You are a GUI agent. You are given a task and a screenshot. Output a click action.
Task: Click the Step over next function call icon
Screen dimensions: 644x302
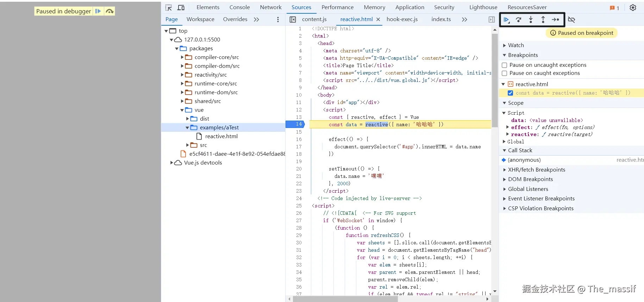click(518, 20)
